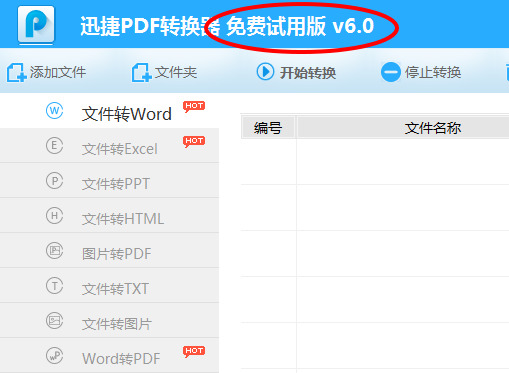Open 文件转图片 conversion option
The width and height of the screenshot is (509, 373).
click(109, 321)
